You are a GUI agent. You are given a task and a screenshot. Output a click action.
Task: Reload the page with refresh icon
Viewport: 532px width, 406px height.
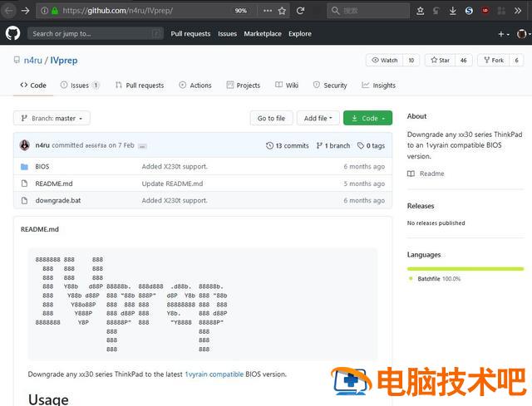(300, 11)
